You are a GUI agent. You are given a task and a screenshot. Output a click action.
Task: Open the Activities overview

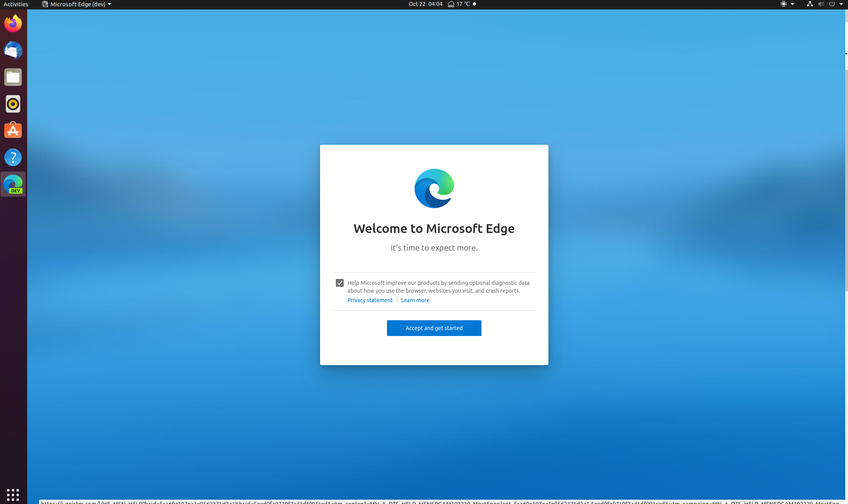[x=16, y=4]
